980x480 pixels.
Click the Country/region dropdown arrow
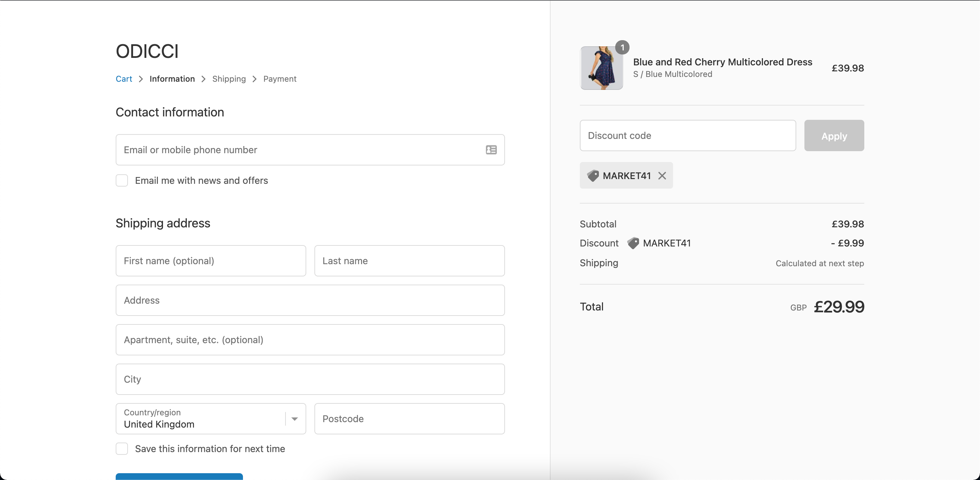coord(294,419)
